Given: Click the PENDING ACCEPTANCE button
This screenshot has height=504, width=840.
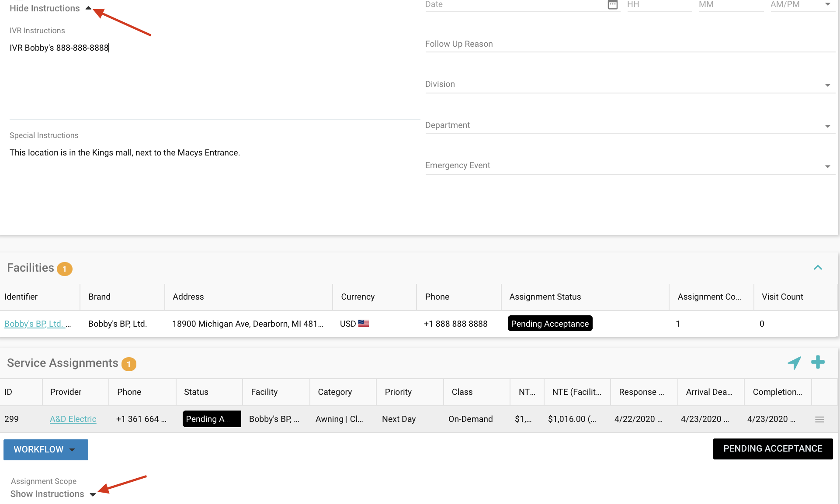Looking at the screenshot, I should pos(772,449).
